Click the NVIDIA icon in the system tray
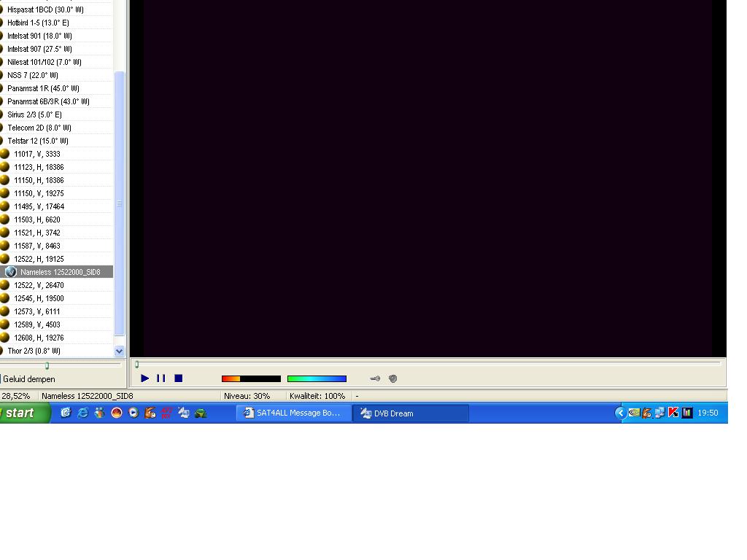The height and width of the screenshot is (560, 747). [x=634, y=413]
